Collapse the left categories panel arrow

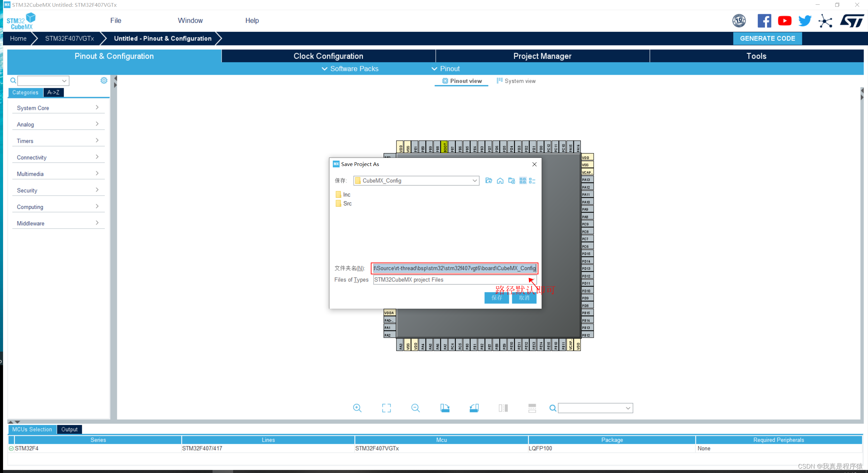115,78
